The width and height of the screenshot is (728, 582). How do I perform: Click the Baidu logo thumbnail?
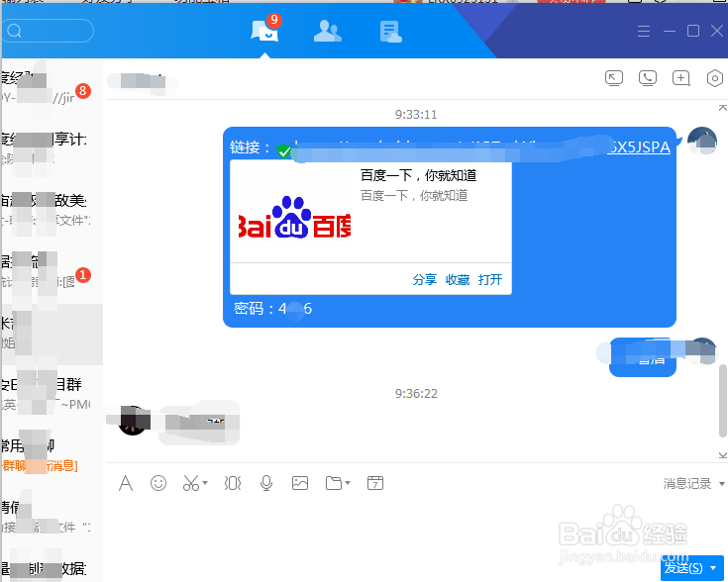click(x=295, y=217)
